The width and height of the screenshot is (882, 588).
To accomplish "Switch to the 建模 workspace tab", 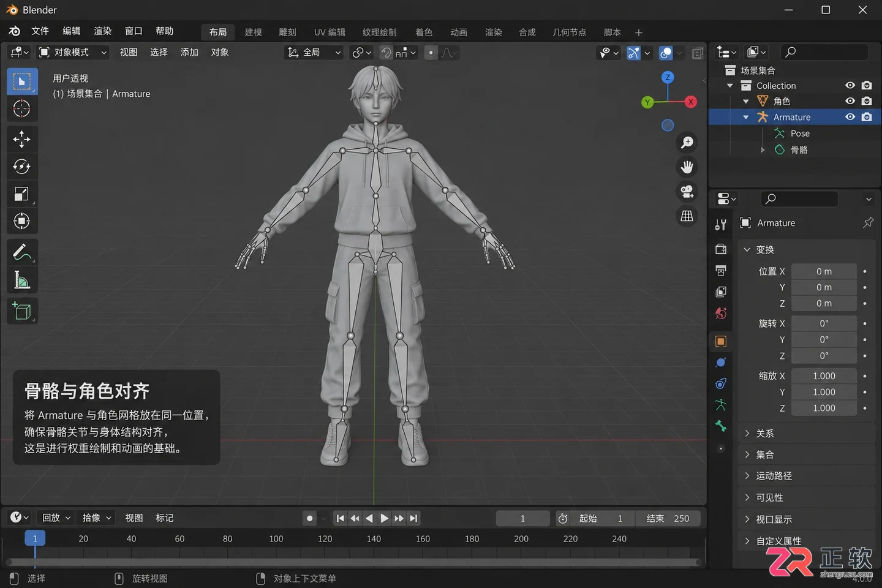I will (x=254, y=32).
